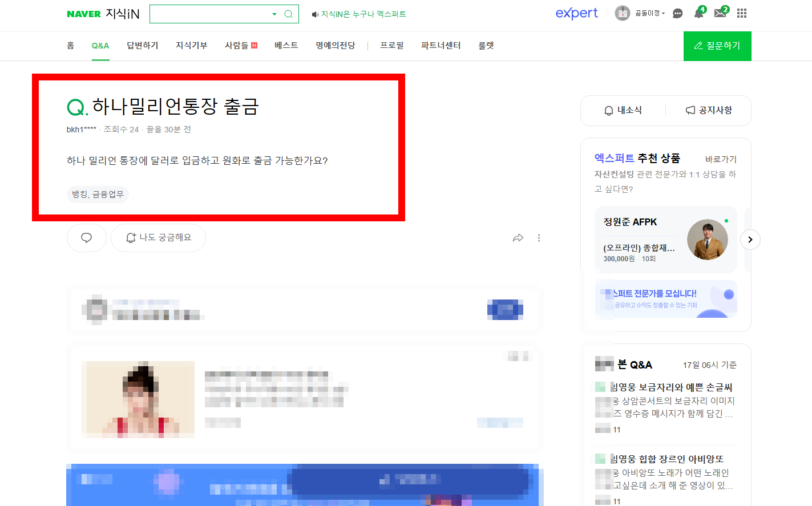Click the search magnifier icon
The image size is (812, 506).
289,14
